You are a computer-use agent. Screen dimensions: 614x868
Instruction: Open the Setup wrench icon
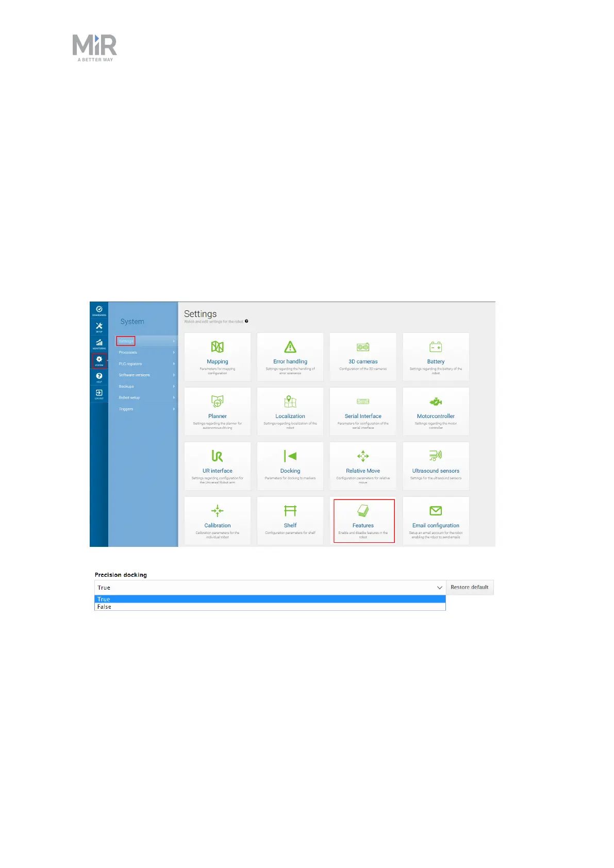click(99, 327)
